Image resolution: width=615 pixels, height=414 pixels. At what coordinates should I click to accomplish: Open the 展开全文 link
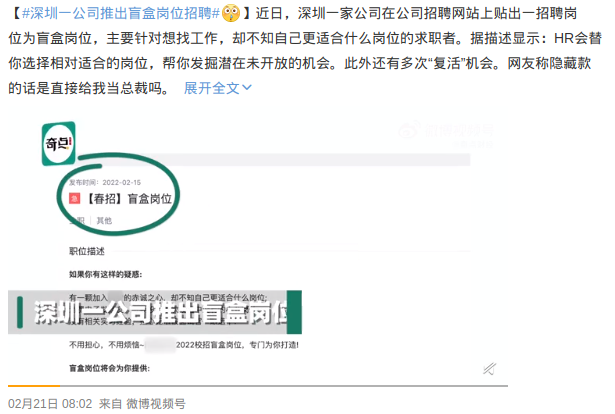tap(212, 88)
